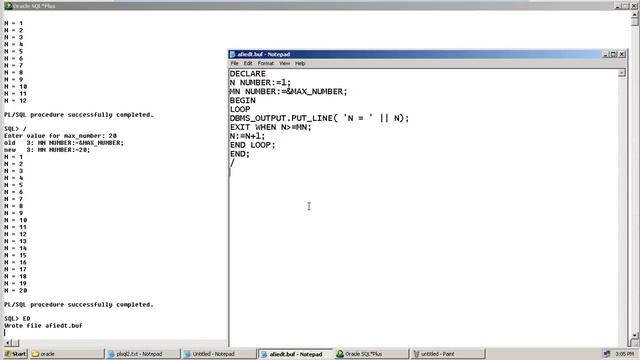Switch to afiedt.buf Notepad taskbar button
Viewport: 640px width, 360px height.
pos(295,354)
